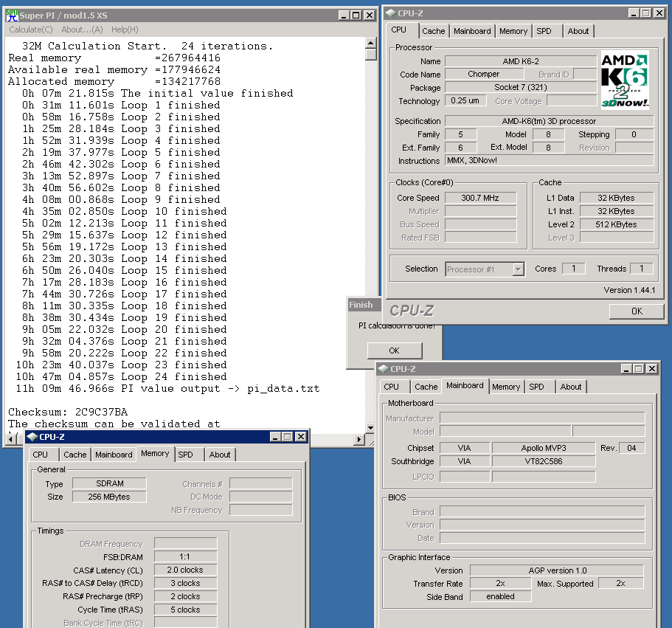Click the memory Size field 256 MBytes
The image size is (672, 628).
click(x=109, y=497)
